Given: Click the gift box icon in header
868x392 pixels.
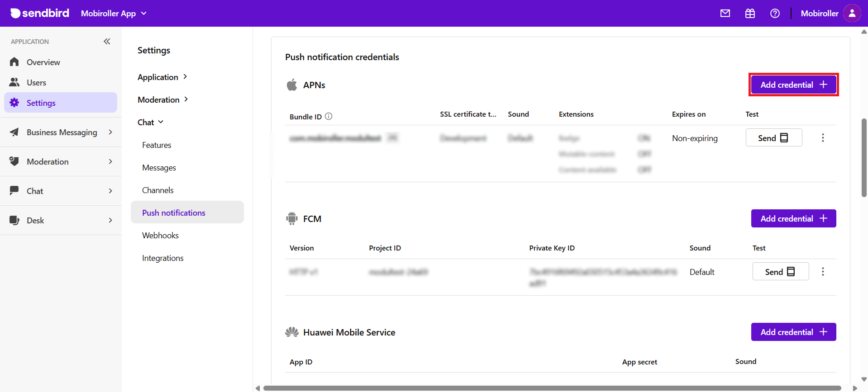Looking at the screenshot, I should click(750, 14).
